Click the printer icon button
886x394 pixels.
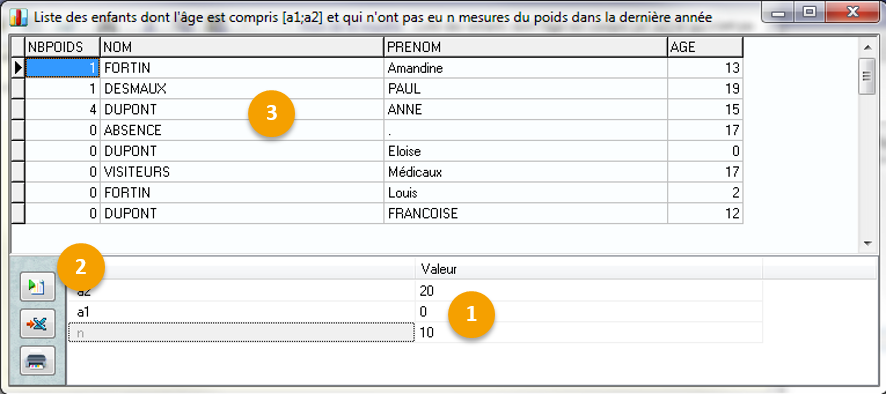(37, 360)
